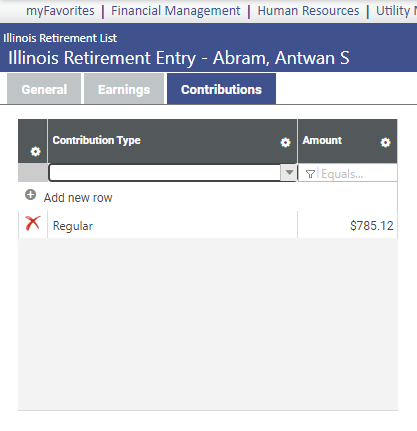Viewport: 417px width, 431px height.
Task: Select the $785.12 amount cell
Action: click(x=348, y=225)
